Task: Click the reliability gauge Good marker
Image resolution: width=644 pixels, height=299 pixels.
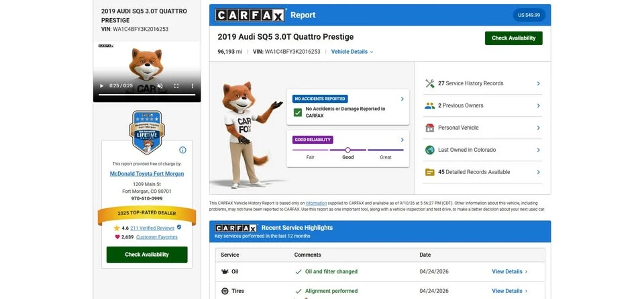Action: pos(348,150)
